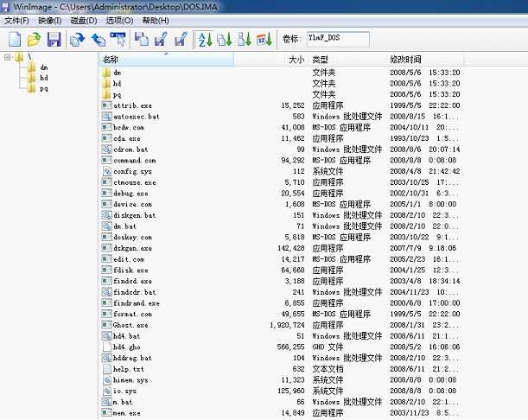The height and width of the screenshot is (420, 528).
Task: Sort files by size icon
Action: [x=245, y=40]
